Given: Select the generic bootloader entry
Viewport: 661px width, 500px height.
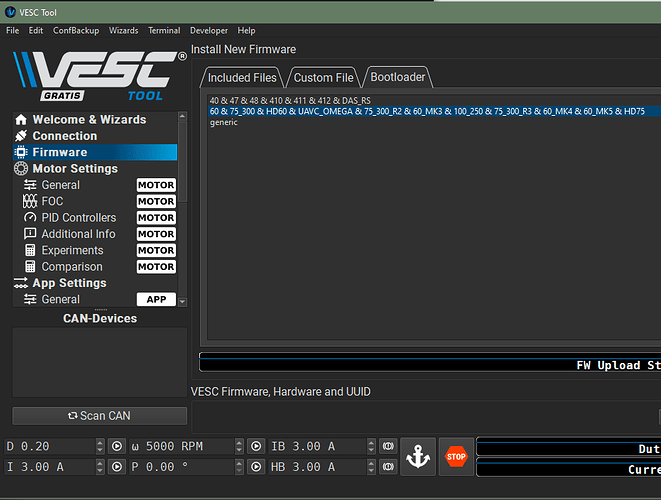Looking at the screenshot, I should [x=225, y=122].
